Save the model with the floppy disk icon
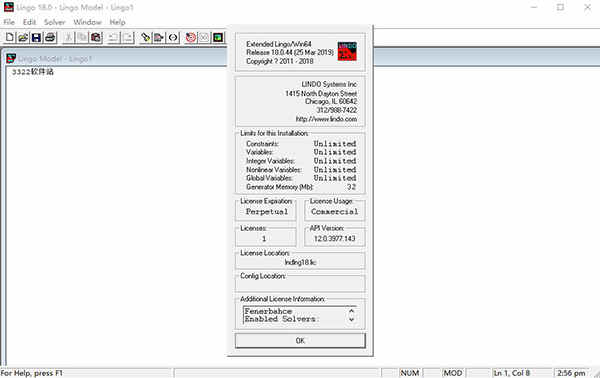The height and width of the screenshot is (378, 600). [36, 37]
